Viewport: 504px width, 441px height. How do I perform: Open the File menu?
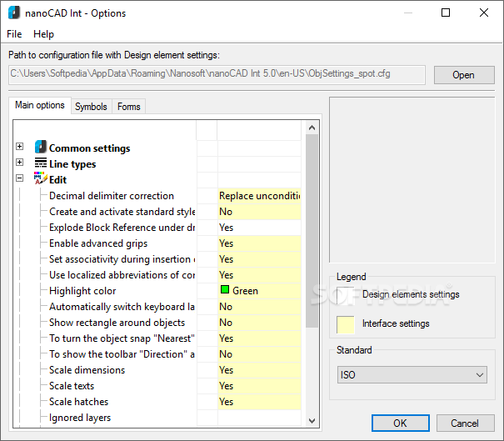point(14,34)
